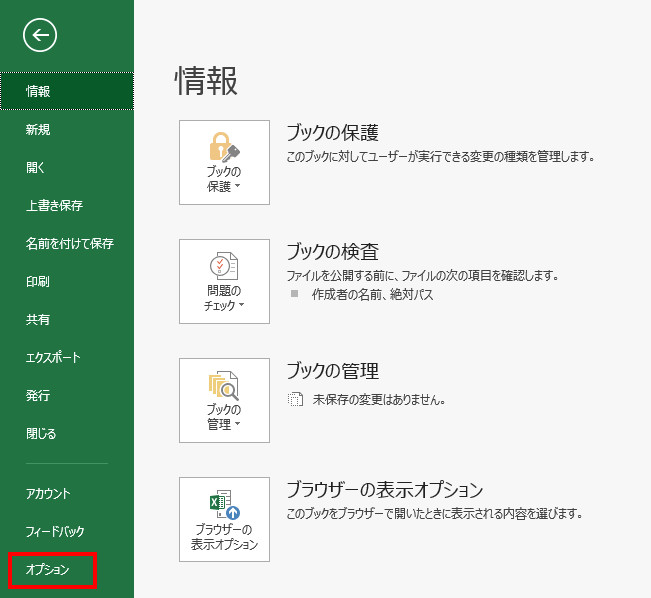651x598 pixels.
Task: Open the 問題のチェック document icon button
Action: pyautogui.click(x=224, y=281)
